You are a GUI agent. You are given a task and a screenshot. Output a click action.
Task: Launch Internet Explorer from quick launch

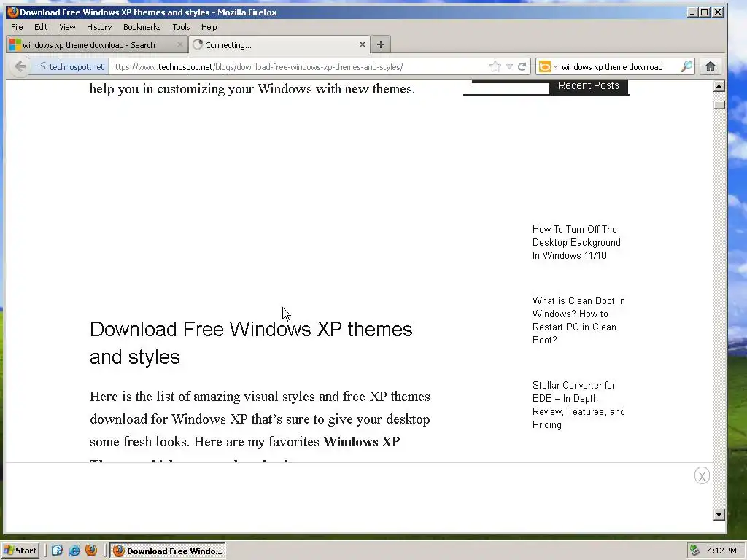click(x=74, y=551)
